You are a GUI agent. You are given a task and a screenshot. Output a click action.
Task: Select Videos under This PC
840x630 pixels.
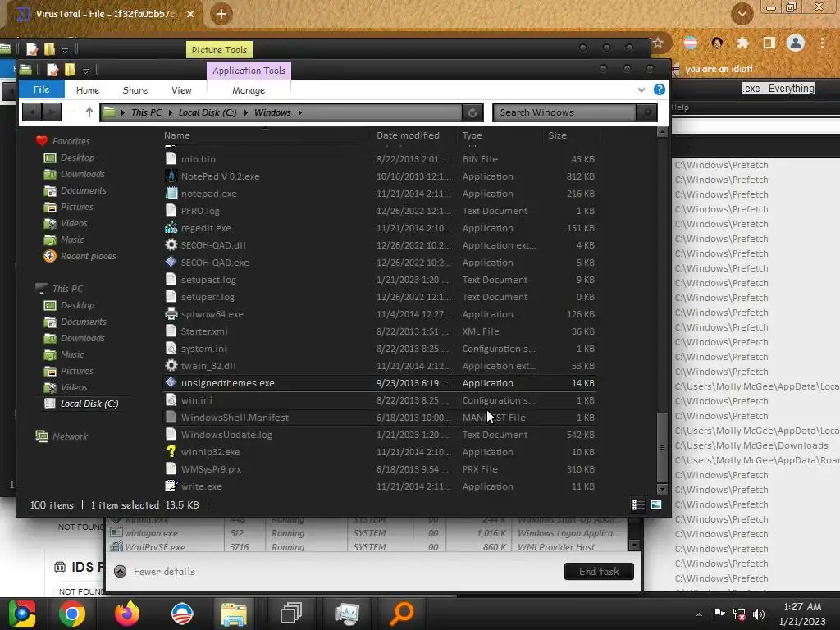[74, 387]
